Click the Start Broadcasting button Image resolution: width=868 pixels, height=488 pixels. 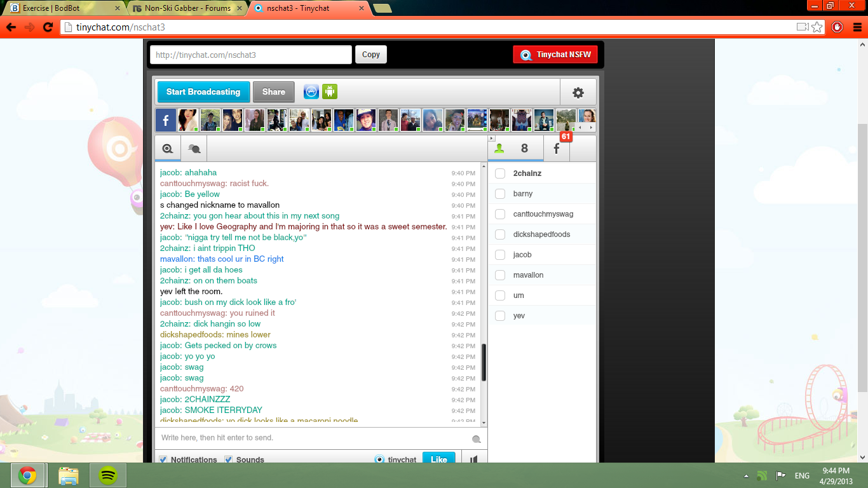point(203,91)
